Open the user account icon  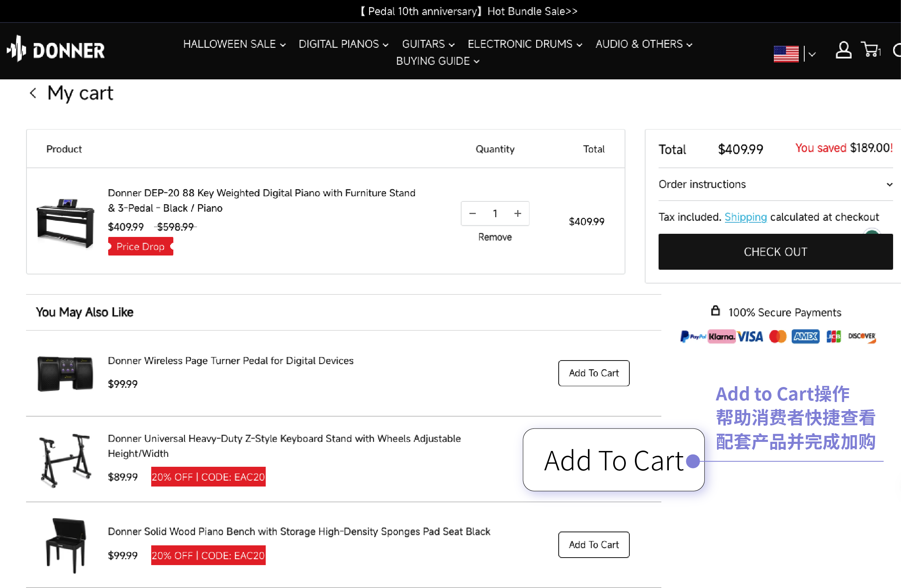pyautogui.click(x=843, y=50)
